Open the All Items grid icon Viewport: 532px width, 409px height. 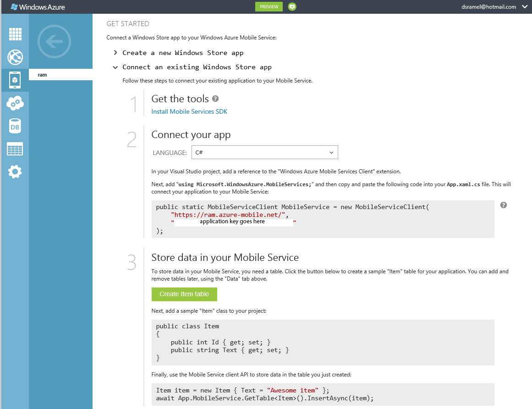15,34
